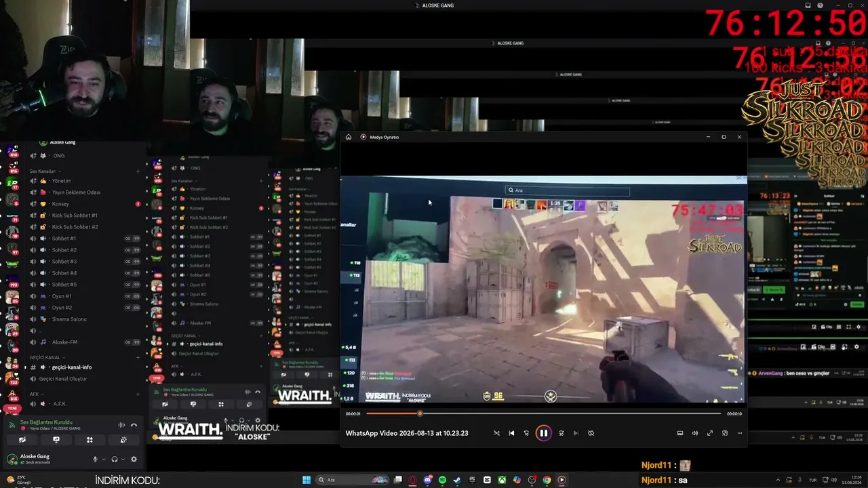Open the volume control in Media Player
The width and height of the screenshot is (868, 488).
click(695, 433)
